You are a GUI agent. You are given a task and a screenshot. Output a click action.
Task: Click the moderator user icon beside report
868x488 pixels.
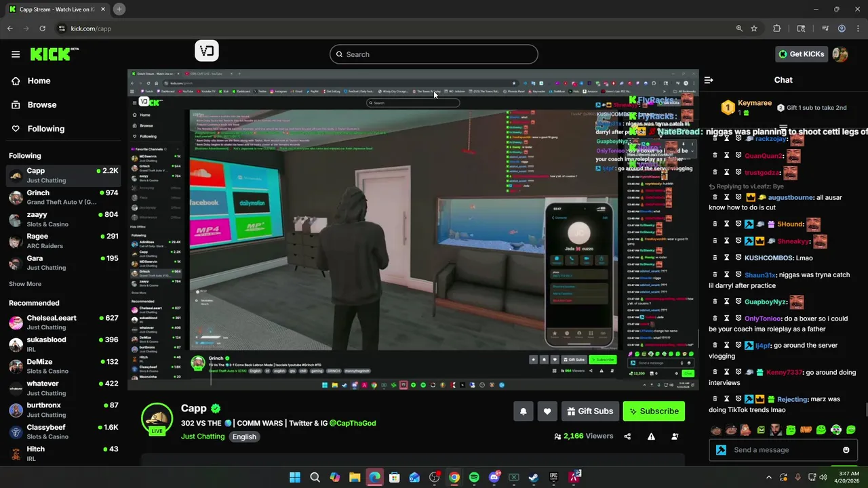tap(675, 436)
